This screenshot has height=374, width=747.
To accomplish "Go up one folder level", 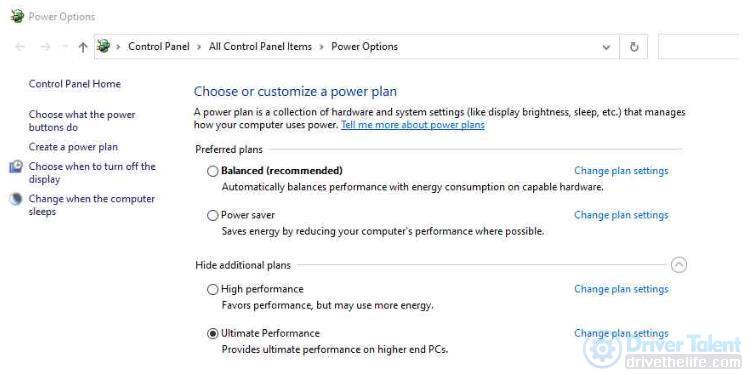I will pyautogui.click(x=83, y=47).
